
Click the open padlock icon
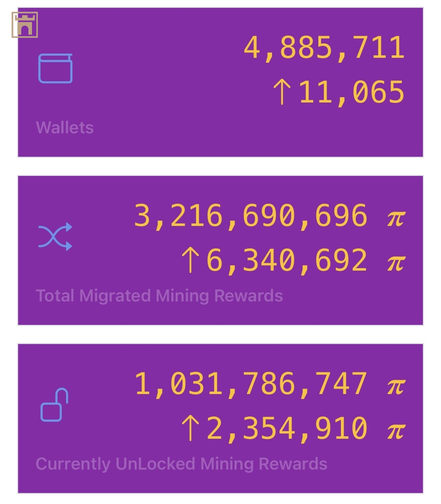tap(54, 405)
